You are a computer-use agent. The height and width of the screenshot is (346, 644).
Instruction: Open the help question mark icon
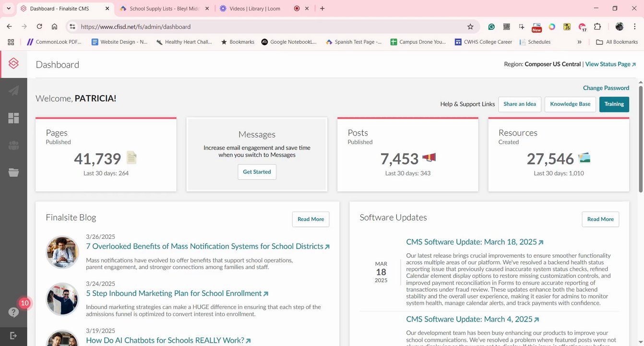click(13, 312)
